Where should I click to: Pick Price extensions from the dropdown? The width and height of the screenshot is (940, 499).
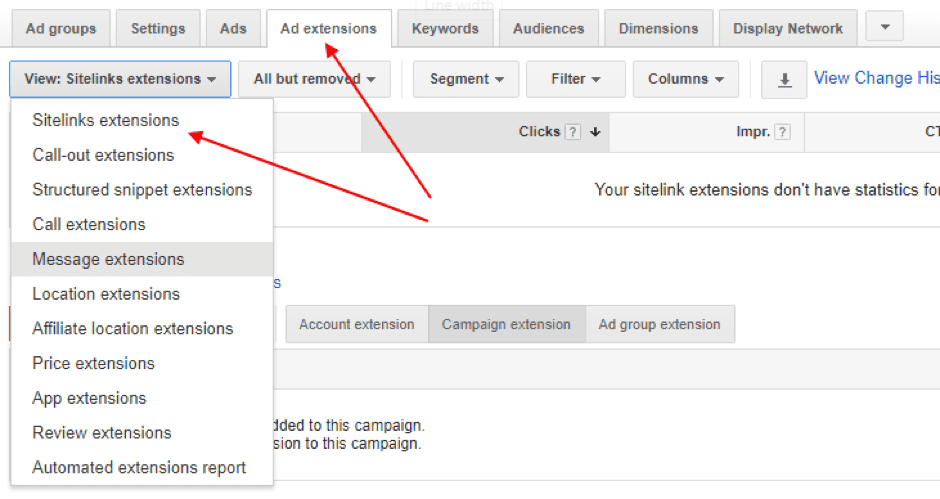click(x=93, y=363)
